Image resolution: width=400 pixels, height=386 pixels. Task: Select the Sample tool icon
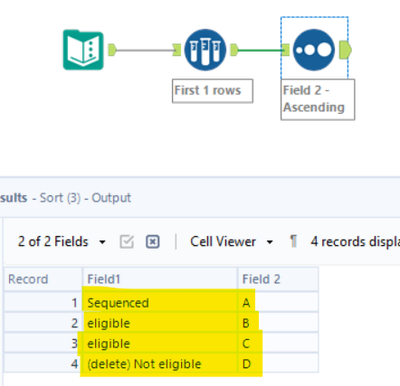205,50
